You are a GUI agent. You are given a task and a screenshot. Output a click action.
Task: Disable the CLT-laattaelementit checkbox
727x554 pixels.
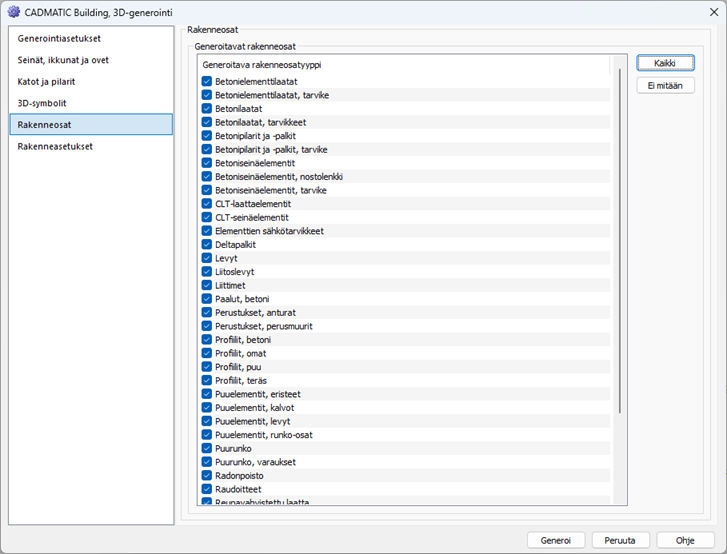coord(206,203)
